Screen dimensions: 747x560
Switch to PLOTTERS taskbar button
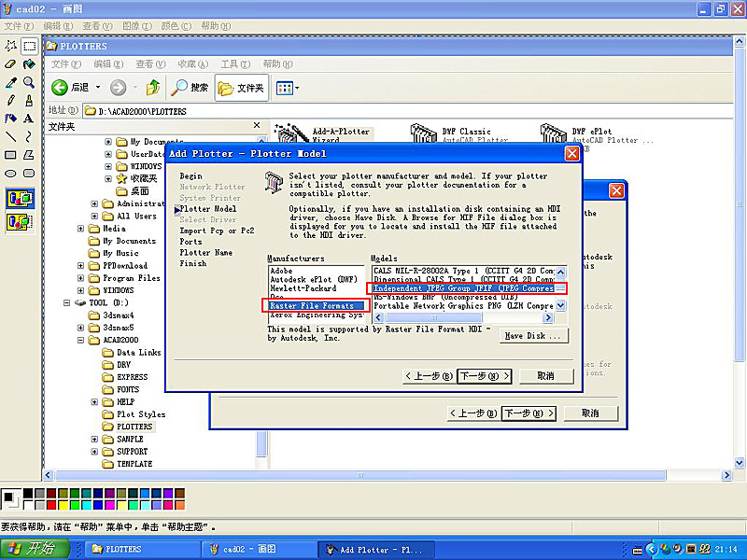pos(142,549)
